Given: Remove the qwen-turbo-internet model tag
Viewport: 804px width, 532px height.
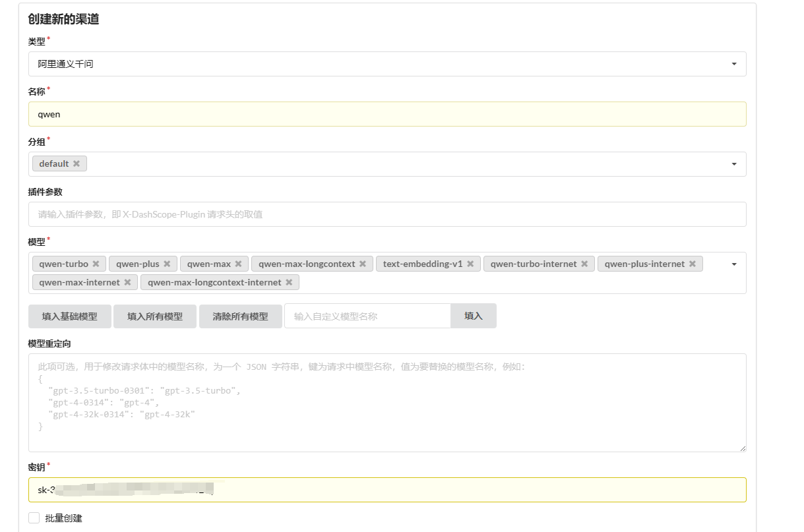Looking at the screenshot, I should [584, 264].
